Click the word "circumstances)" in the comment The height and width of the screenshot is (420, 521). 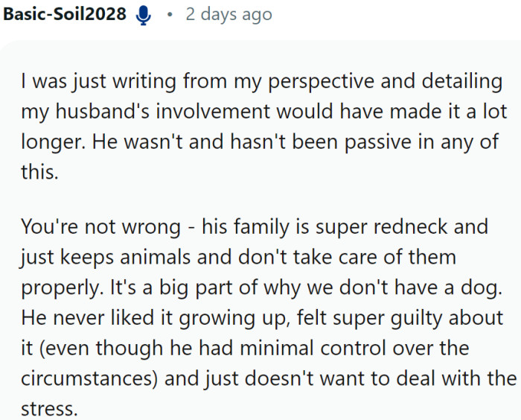coord(87,378)
